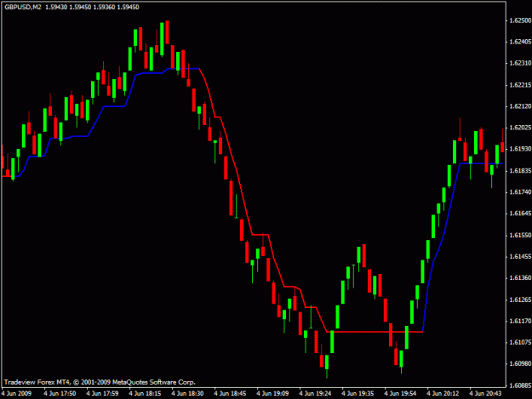Click the price label 1.61740
The height and width of the screenshot is (399, 532).
point(520,192)
